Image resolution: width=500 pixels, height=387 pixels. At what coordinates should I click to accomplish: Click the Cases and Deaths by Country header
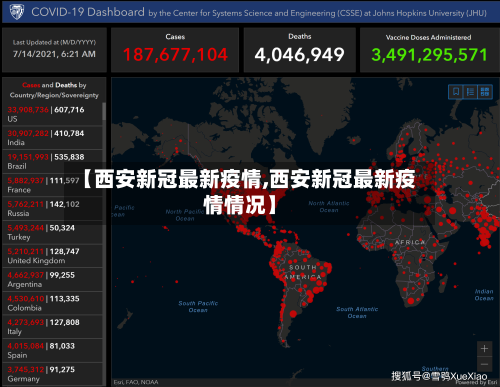54,90
